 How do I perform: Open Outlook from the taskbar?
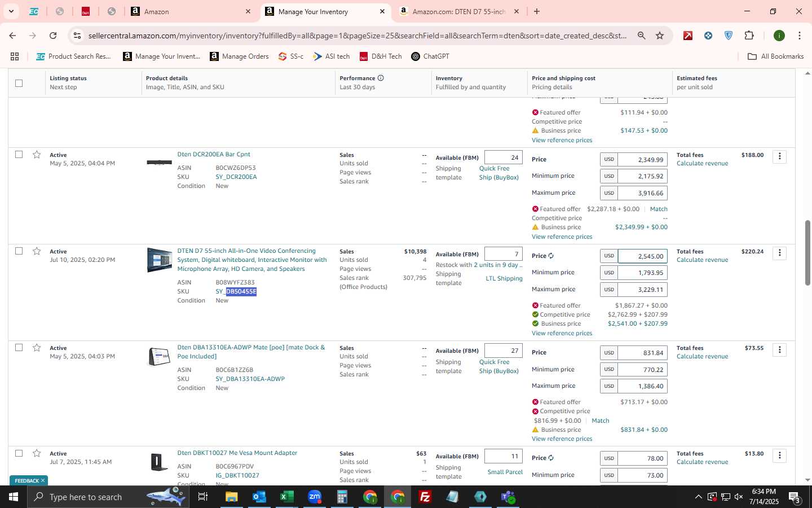tap(259, 497)
